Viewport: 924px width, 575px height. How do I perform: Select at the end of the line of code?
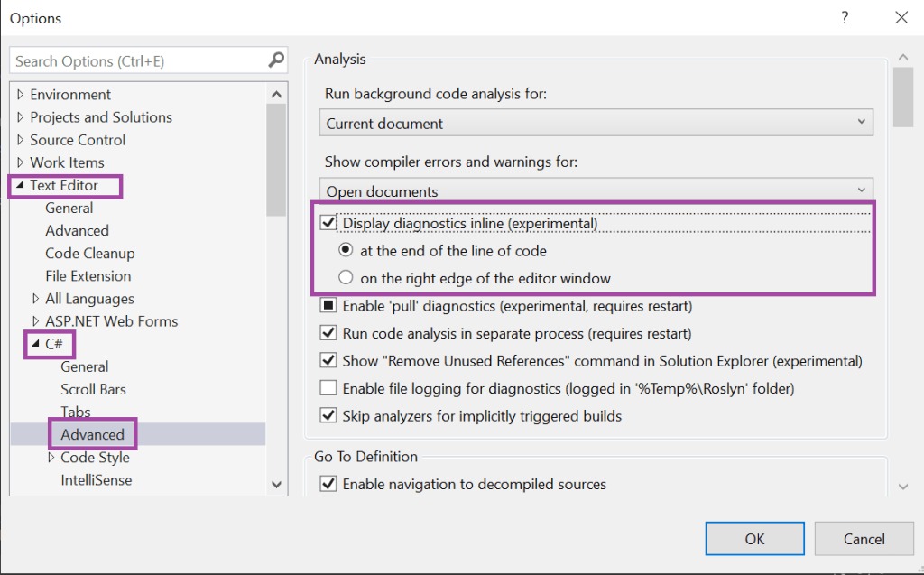346,250
